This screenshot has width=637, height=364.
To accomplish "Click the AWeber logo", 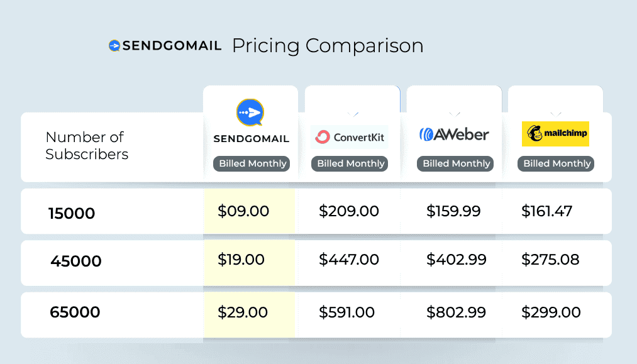I will pos(454,134).
